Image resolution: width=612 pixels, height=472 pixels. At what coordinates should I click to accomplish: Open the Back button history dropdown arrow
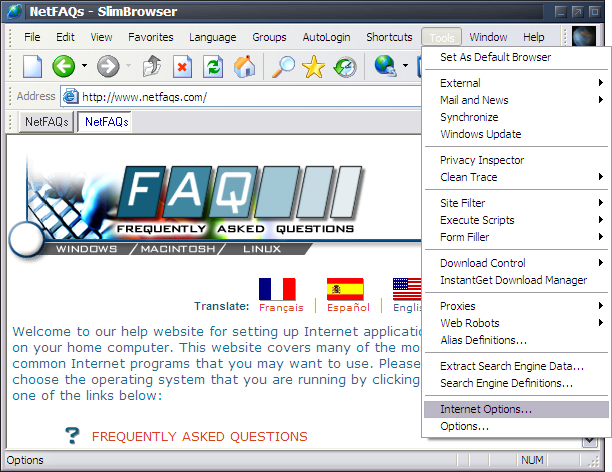(84, 66)
